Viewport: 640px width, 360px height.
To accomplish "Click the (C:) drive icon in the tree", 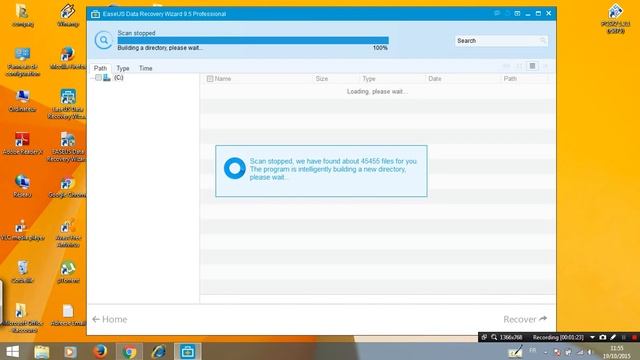I will coord(107,78).
